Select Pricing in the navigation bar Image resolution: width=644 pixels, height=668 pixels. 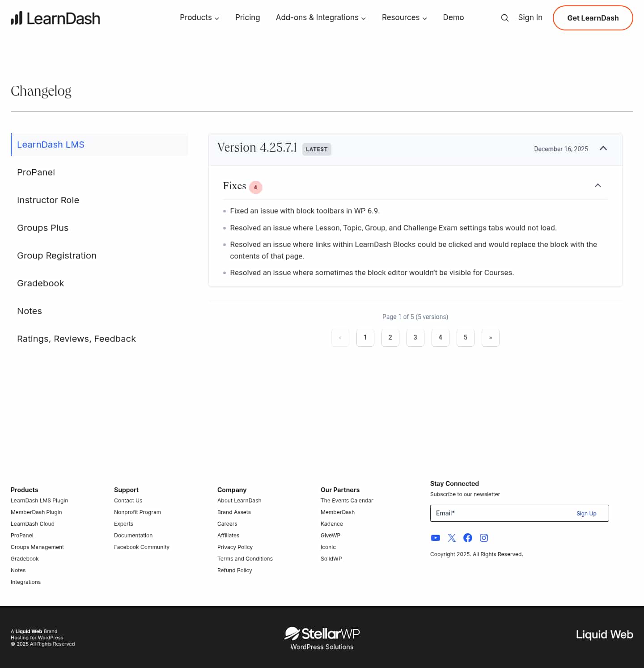(247, 17)
